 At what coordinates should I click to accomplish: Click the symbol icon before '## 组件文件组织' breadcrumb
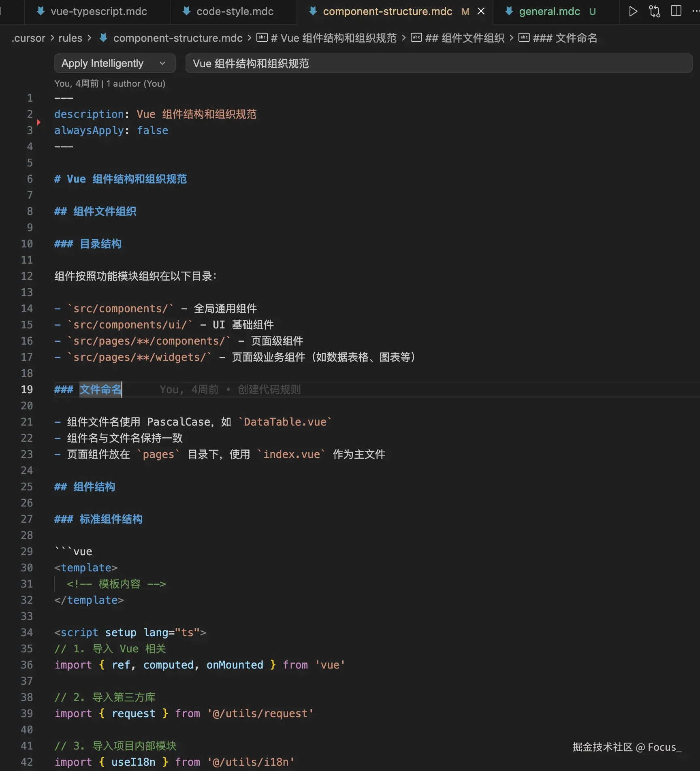point(416,38)
